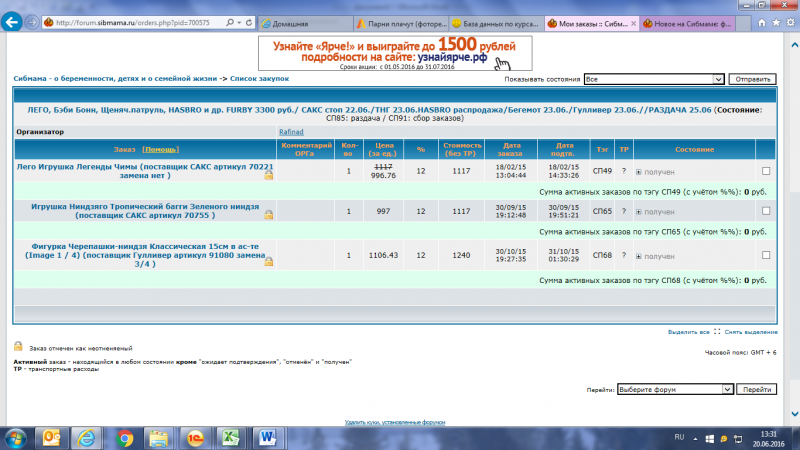The height and width of the screenshot is (450, 800).
Task: Click the Помощь help link
Action: (x=160, y=149)
